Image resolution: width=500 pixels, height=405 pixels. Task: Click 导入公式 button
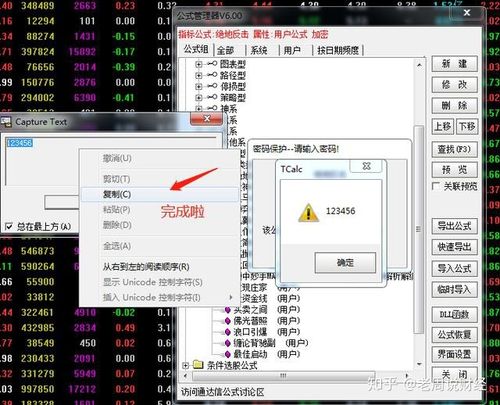pos(454,268)
